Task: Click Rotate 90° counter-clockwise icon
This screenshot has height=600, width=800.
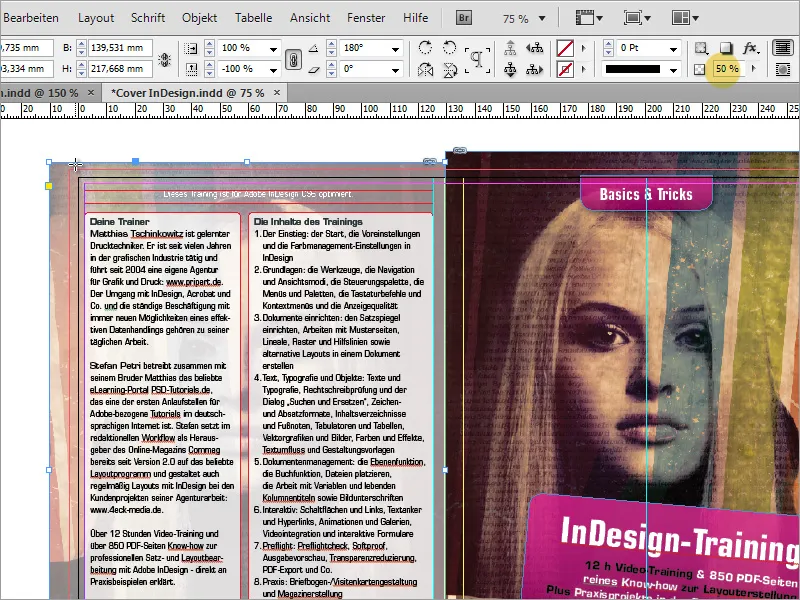Action: point(449,47)
